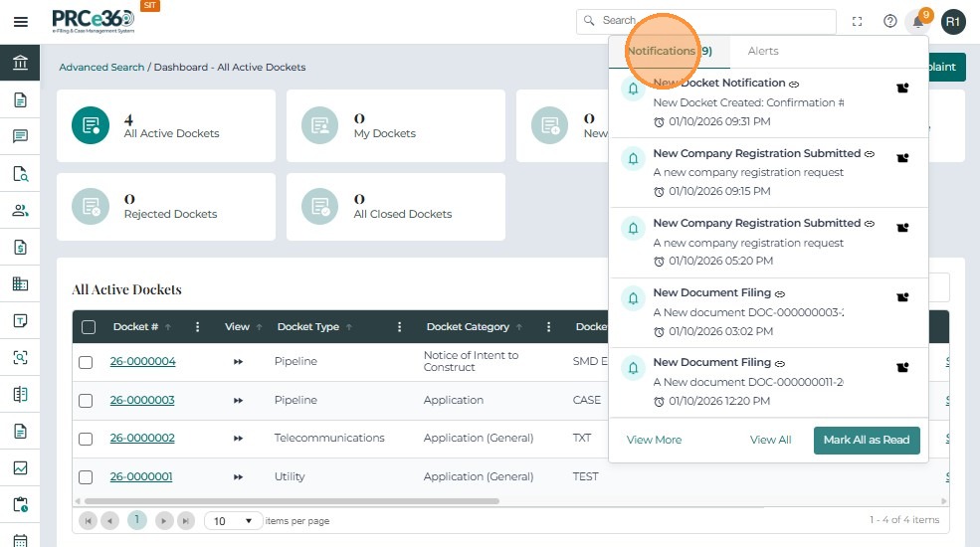980x547 pixels.
Task: Open the items per page dropdown
Action: (234, 521)
